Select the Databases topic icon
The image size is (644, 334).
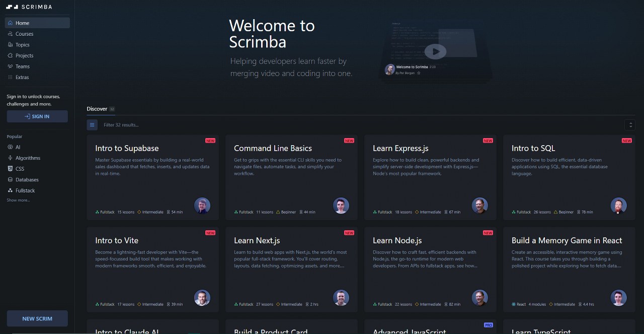pos(11,179)
